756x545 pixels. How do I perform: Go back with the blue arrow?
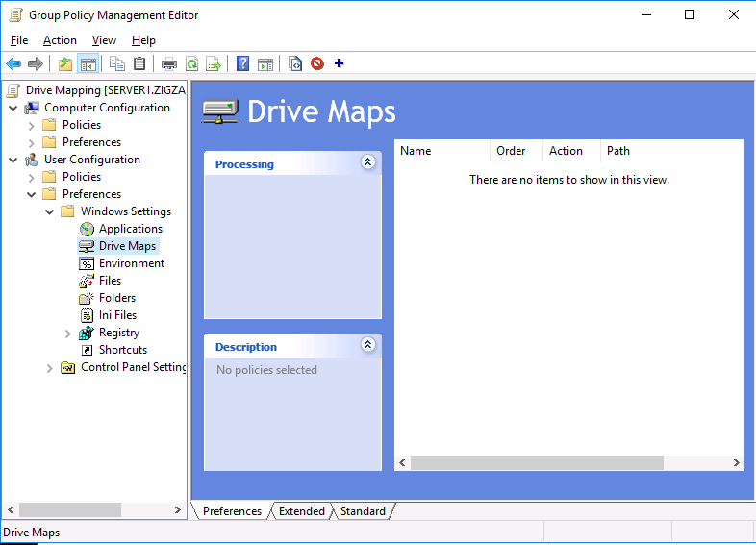click(x=13, y=63)
